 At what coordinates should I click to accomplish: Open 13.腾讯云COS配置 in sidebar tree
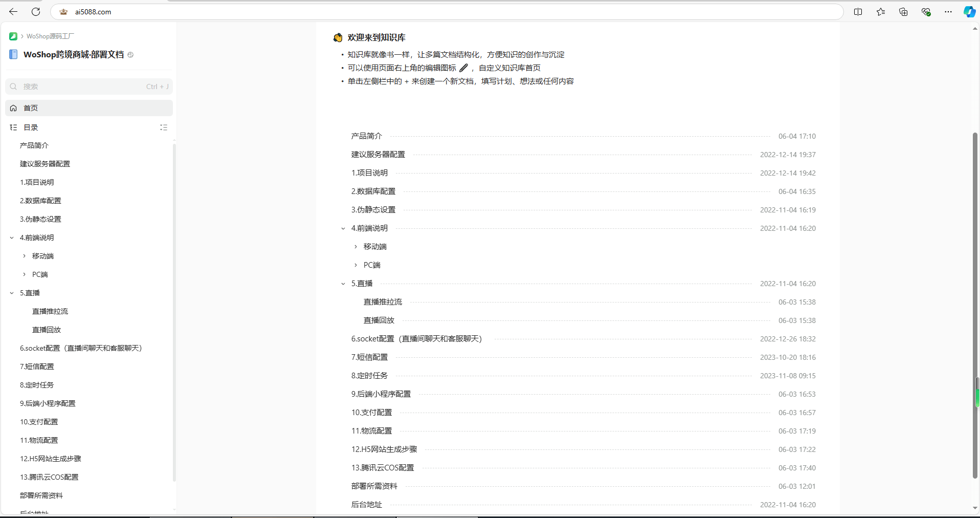coord(49,477)
